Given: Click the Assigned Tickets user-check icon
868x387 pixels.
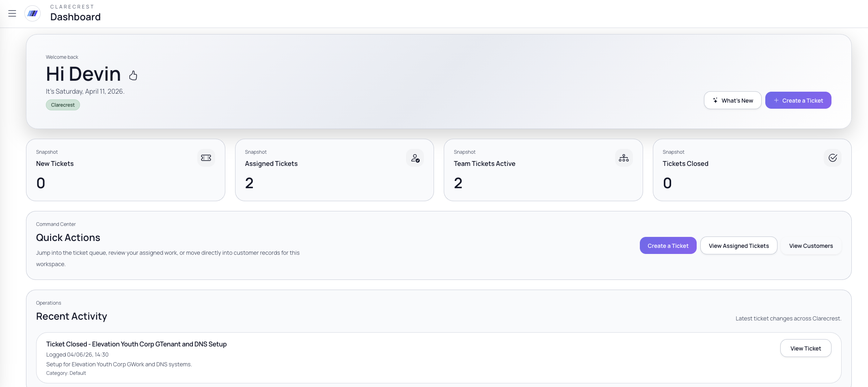Looking at the screenshot, I should [415, 158].
